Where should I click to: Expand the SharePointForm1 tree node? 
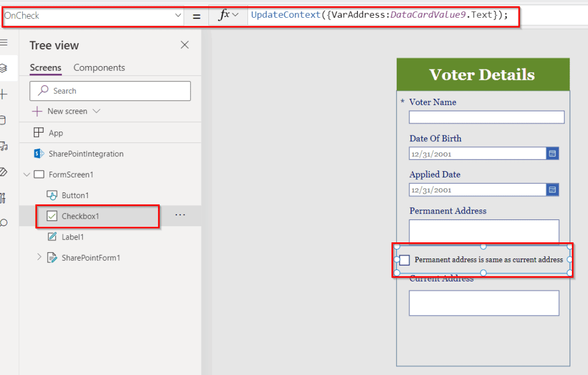pos(39,257)
